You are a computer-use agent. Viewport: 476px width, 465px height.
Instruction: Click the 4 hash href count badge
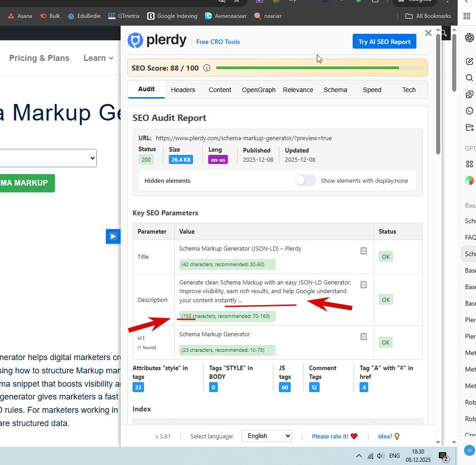point(364,388)
